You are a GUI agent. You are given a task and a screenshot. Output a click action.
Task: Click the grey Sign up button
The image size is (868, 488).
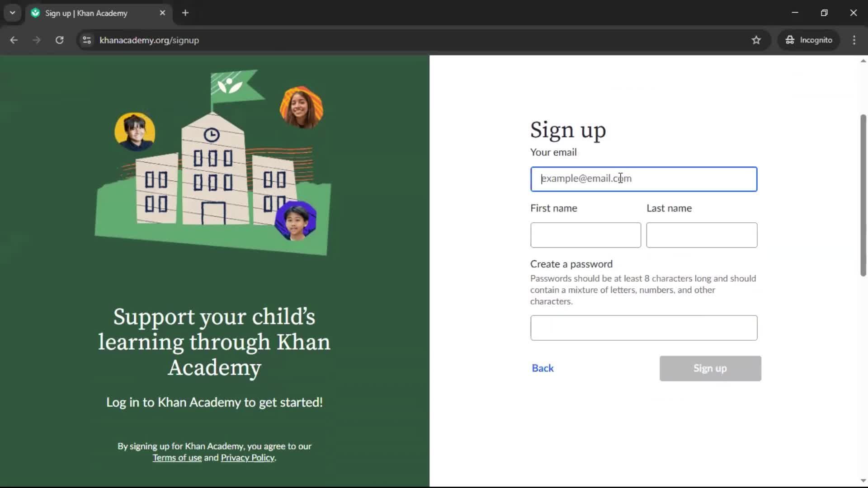[x=710, y=368]
